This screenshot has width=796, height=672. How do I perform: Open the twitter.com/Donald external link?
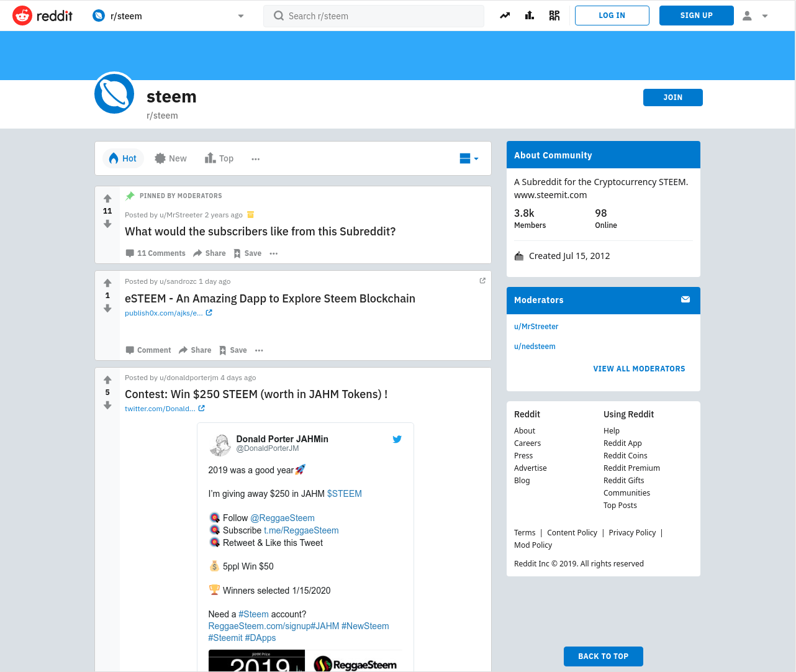[x=165, y=409]
